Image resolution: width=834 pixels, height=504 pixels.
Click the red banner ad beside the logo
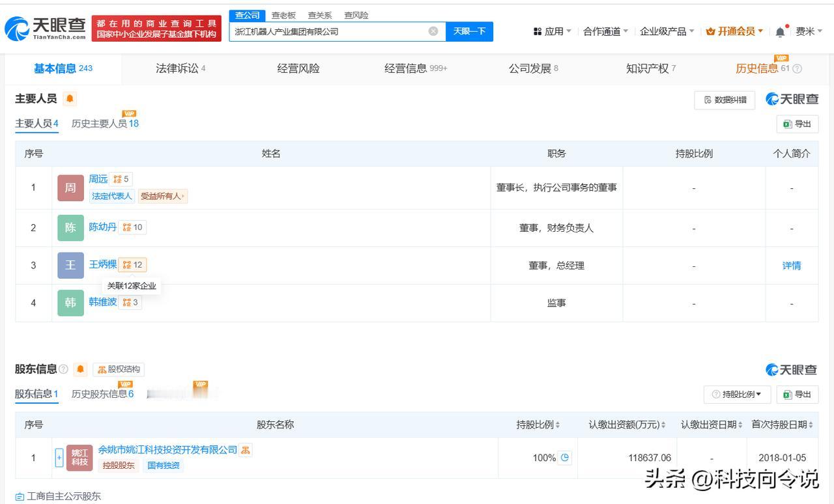click(156, 29)
